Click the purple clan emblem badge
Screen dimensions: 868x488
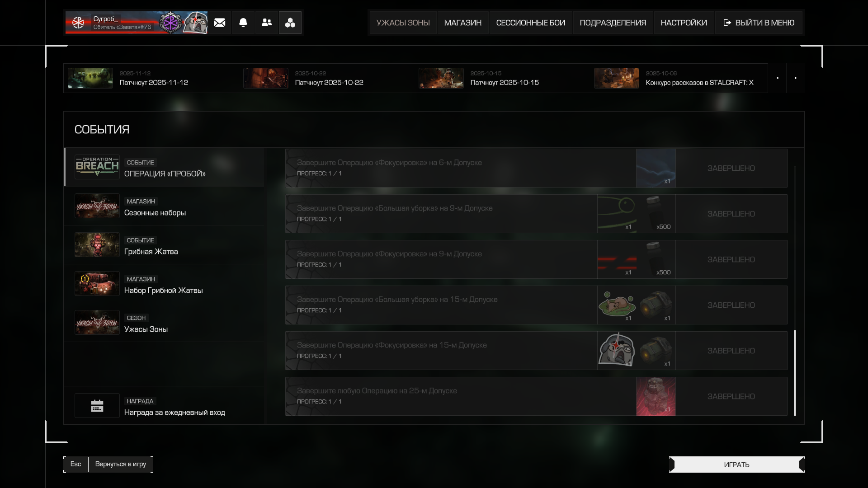coord(171,23)
